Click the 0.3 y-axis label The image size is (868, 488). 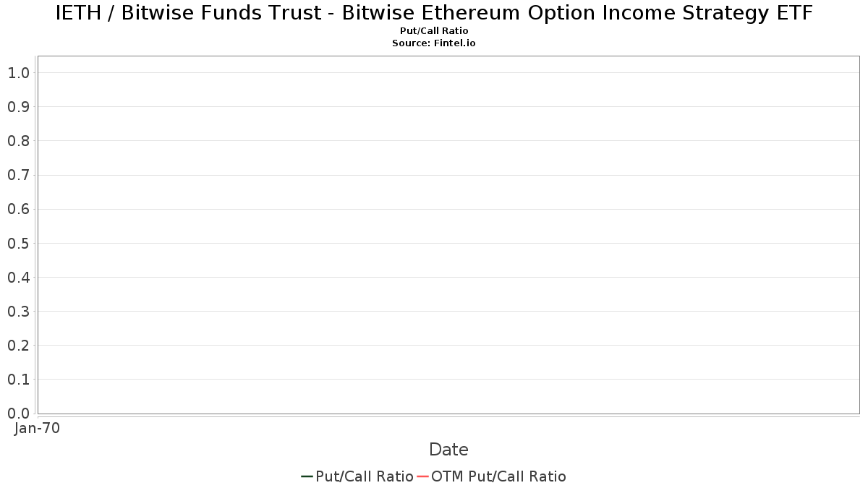tap(18, 312)
